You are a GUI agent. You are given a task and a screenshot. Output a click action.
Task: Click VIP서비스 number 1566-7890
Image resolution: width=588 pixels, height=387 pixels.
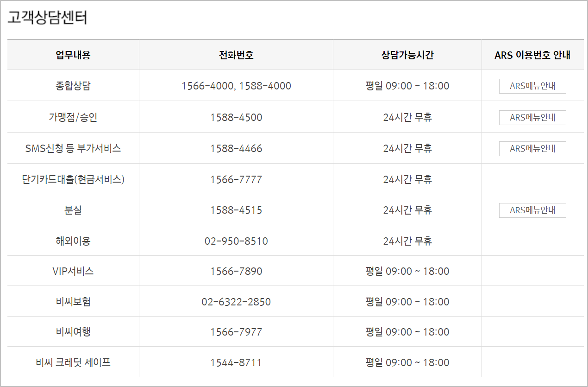(236, 271)
